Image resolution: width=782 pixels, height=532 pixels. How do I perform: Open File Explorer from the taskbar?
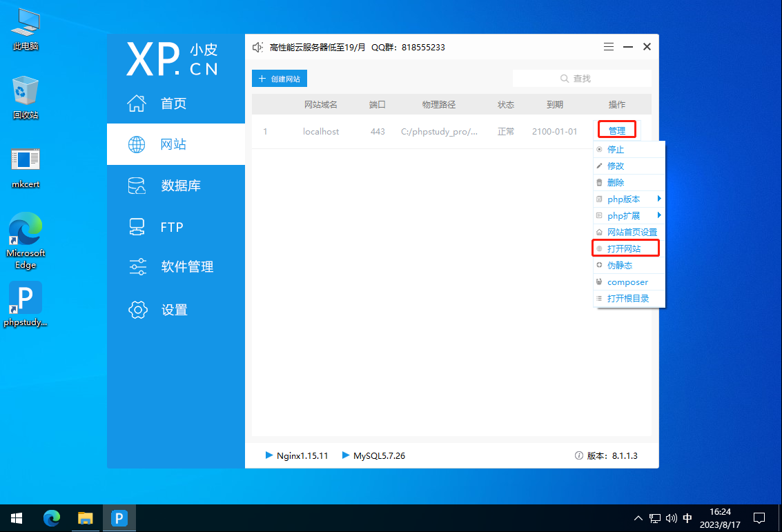click(x=86, y=518)
